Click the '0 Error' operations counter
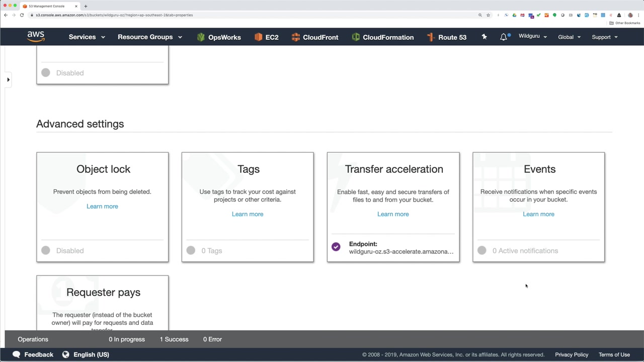Image resolution: width=644 pixels, height=362 pixels. [212, 339]
